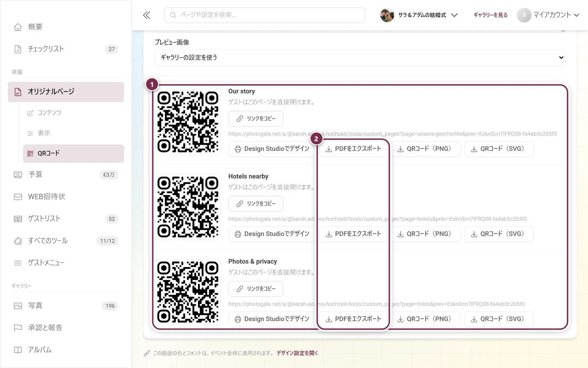
Task: Open the サラ&アダムの結婚式 event dropdown
Action: coord(419,15)
